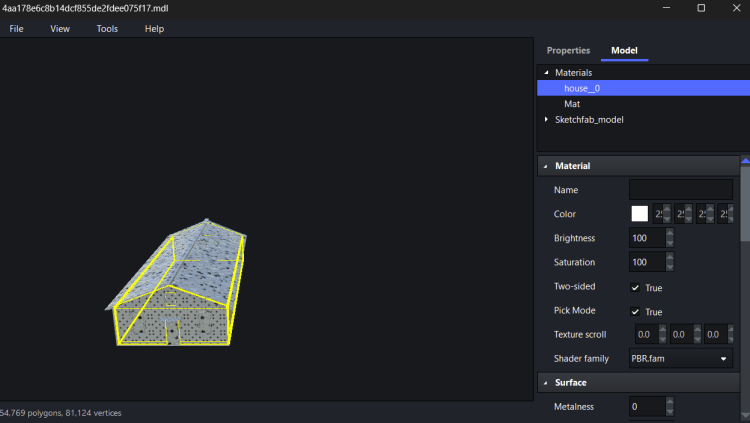
Task: Decrease Saturation with the down stepper arrow
Action: coord(669,267)
